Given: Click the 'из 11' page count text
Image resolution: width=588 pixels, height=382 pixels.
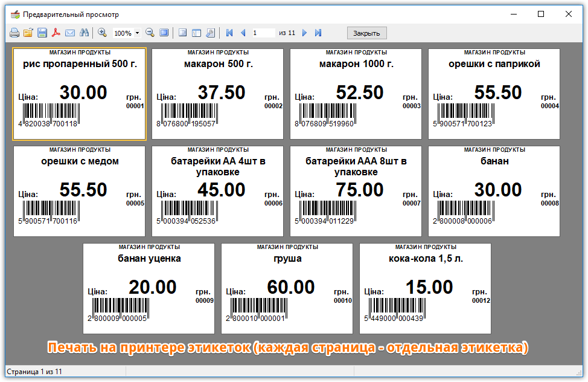Looking at the screenshot, I should click(x=287, y=33).
